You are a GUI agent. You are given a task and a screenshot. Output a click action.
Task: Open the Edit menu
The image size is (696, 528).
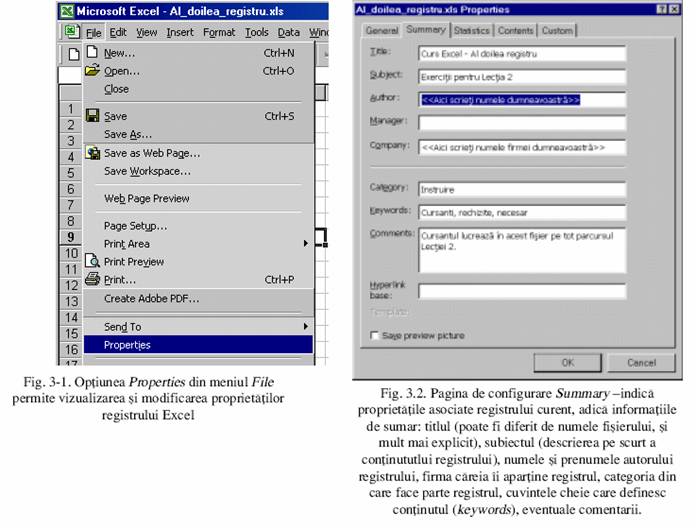(x=118, y=32)
